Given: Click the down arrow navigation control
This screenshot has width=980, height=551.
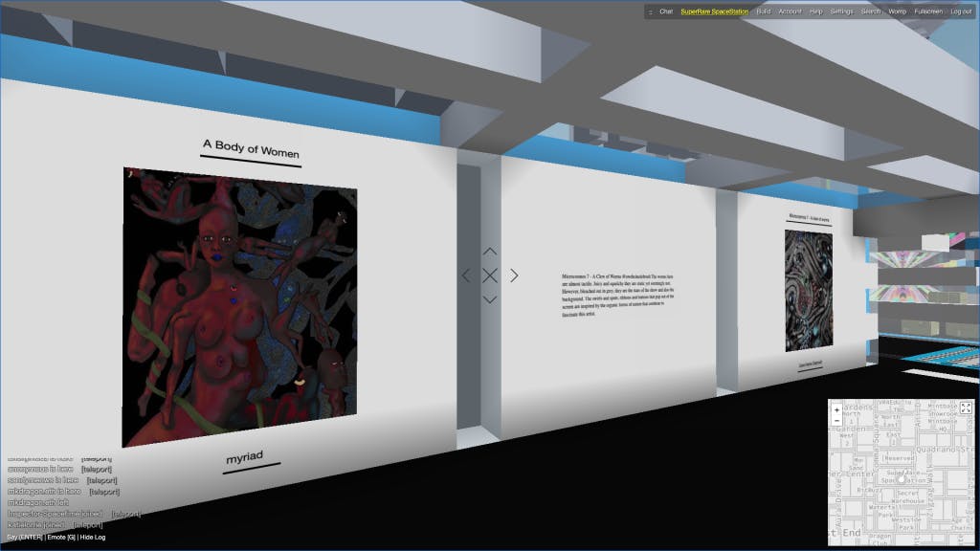Looking at the screenshot, I should 490,299.
